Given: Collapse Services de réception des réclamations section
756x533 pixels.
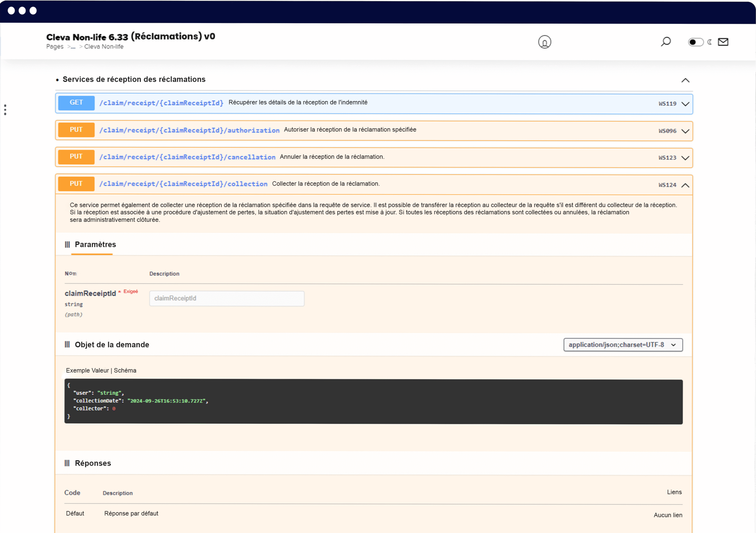Looking at the screenshot, I should pyautogui.click(x=685, y=80).
